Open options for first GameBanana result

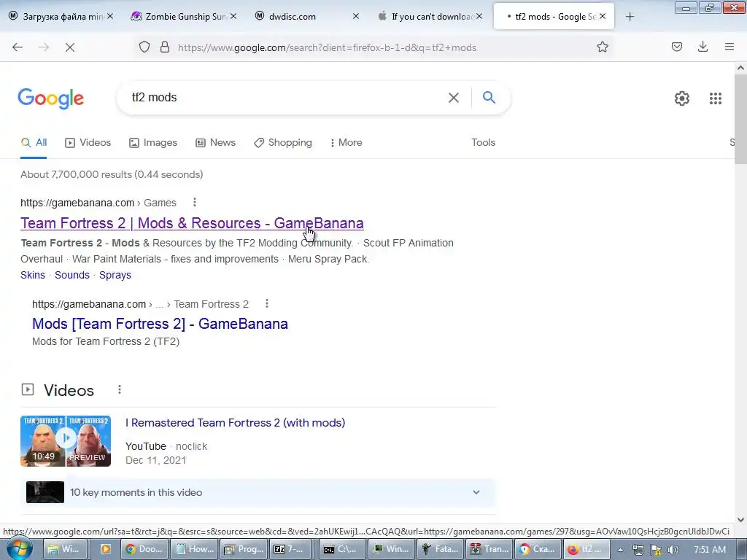coord(194,203)
